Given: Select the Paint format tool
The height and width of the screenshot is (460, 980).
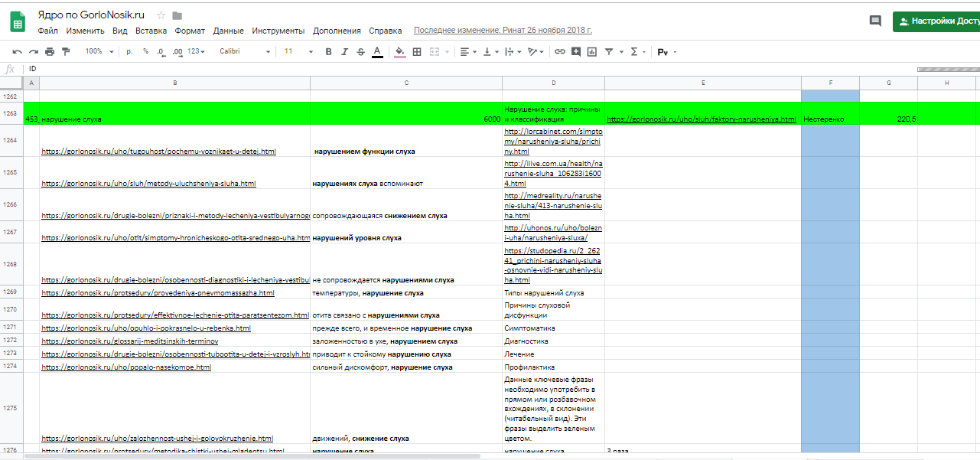Looking at the screenshot, I should point(65,51).
